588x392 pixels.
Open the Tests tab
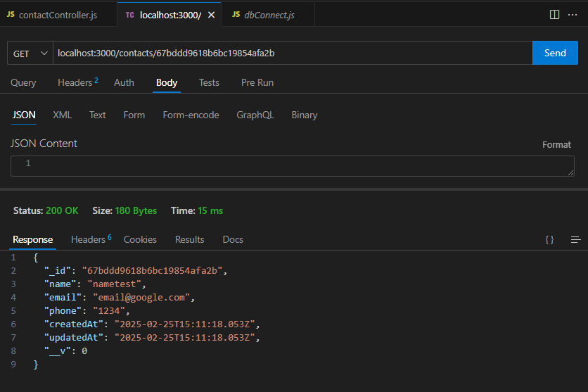[x=209, y=82]
